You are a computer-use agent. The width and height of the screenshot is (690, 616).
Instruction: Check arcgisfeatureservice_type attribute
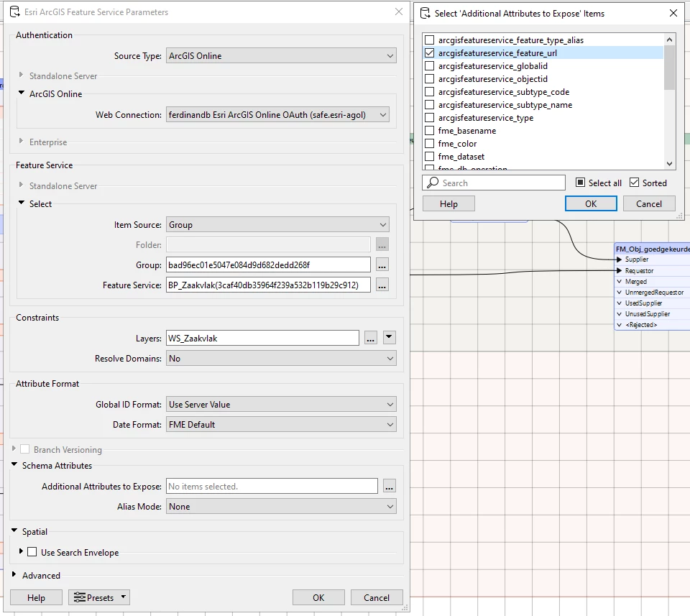point(430,118)
